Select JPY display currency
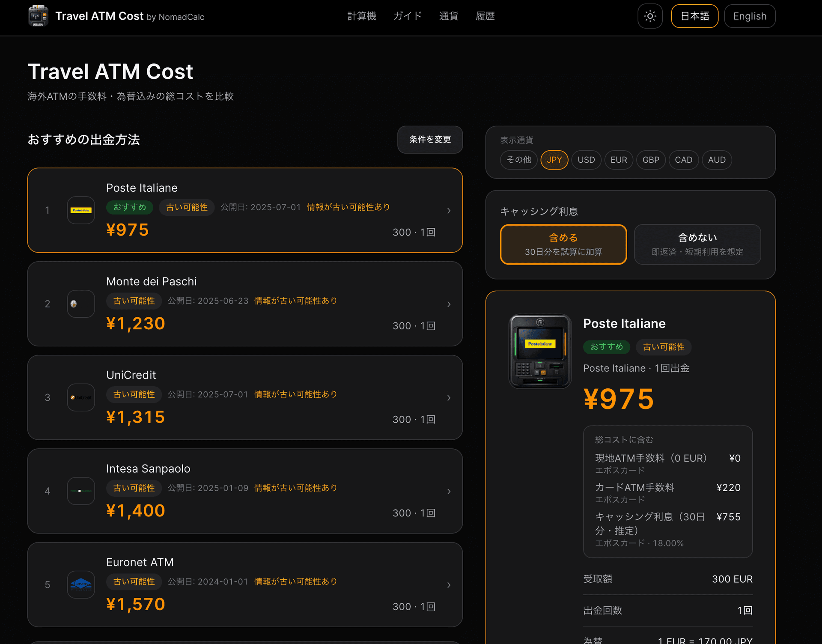The width and height of the screenshot is (822, 644). 554,160
